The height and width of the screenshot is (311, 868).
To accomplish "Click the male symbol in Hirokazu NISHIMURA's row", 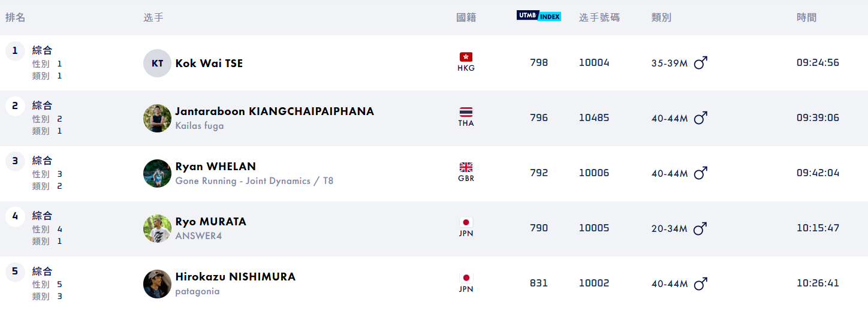I will (700, 283).
